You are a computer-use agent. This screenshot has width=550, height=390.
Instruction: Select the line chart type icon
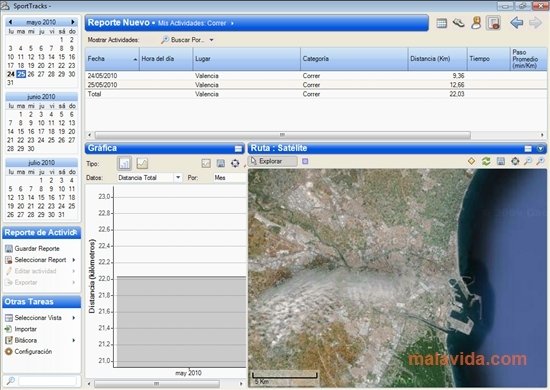point(142,163)
